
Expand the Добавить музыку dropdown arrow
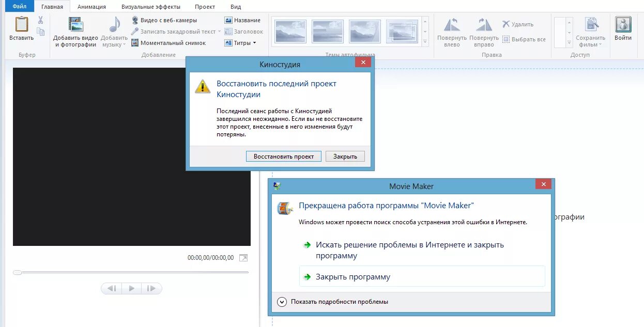[125, 45]
